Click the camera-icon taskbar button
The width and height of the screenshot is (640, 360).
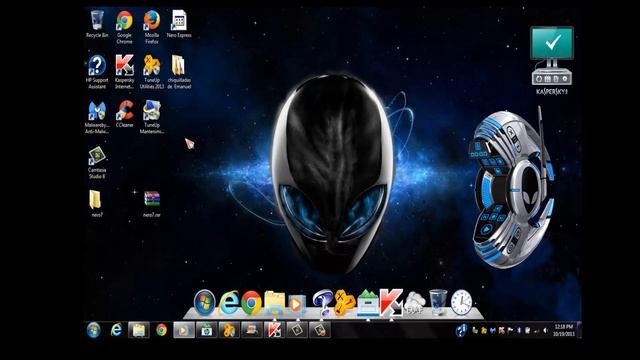tap(207, 330)
